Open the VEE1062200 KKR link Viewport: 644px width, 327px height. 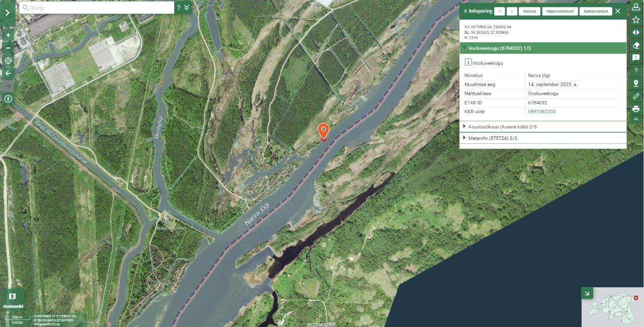542,112
